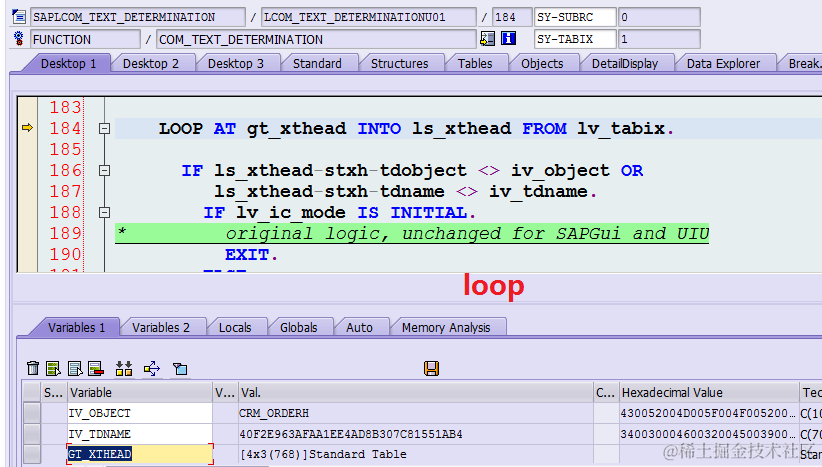Collapse the IF block at line 188
Viewport: 822px width, 467px height.
pyautogui.click(x=104, y=212)
